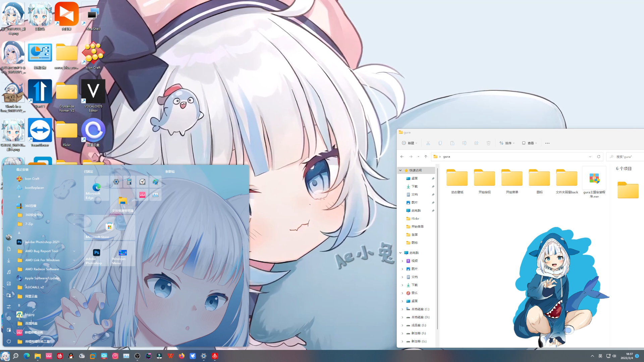644x362 pixels.
Task: Click the refresh icon in the address bar
Action: coord(598,157)
